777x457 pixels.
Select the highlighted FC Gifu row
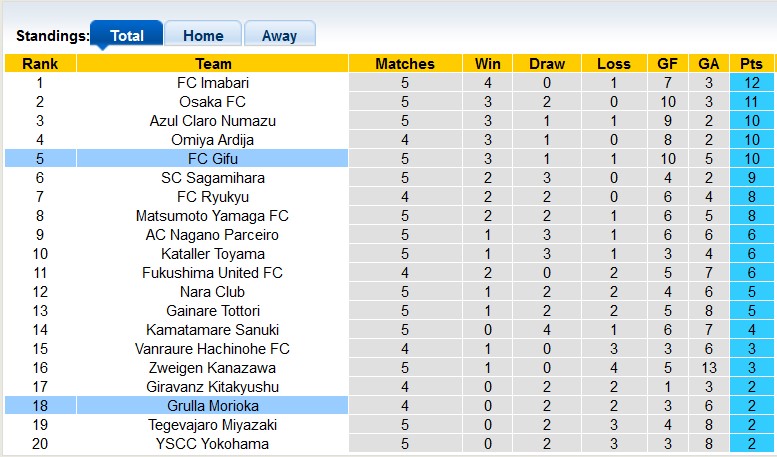[213, 159]
